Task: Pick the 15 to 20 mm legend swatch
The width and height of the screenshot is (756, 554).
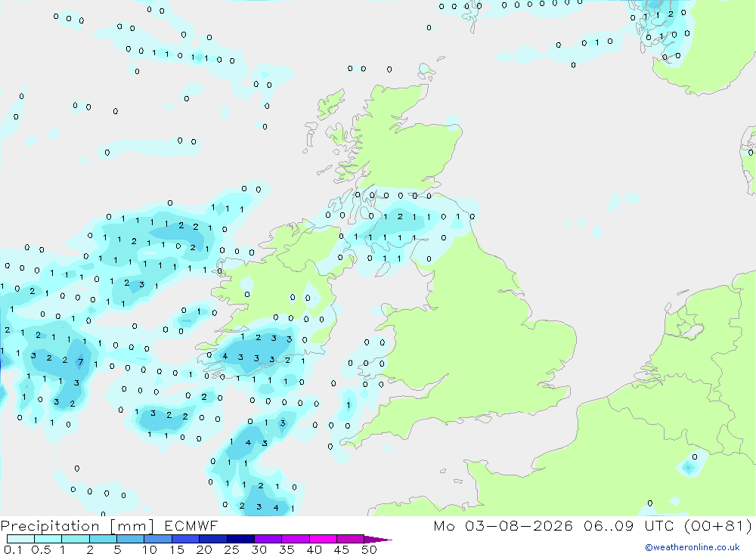Action: point(186,539)
